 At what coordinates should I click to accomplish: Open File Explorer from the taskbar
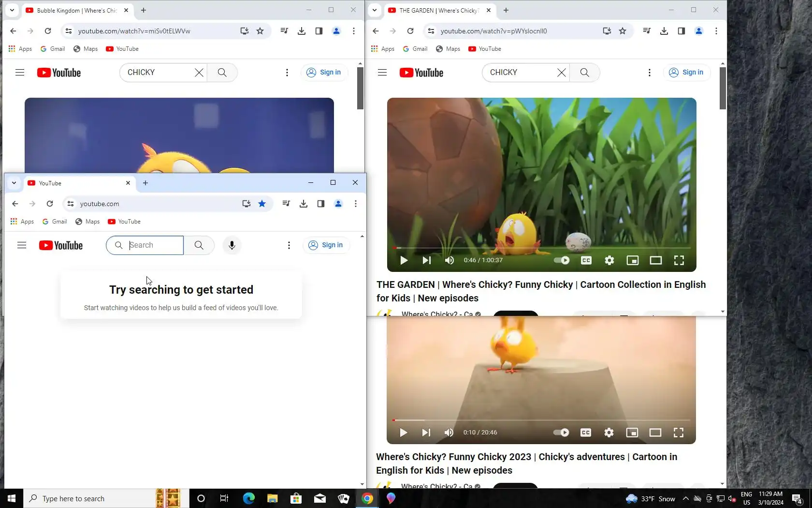point(273,498)
